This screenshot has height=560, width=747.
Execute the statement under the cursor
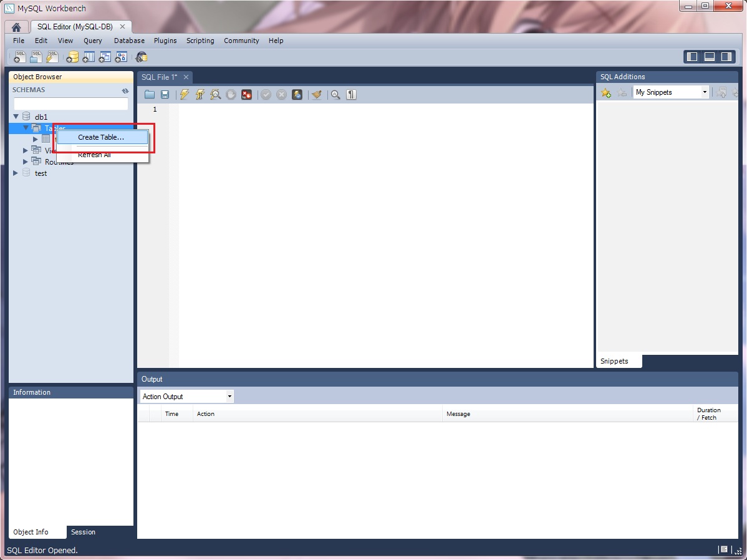pyautogui.click(x=200, y=94)
